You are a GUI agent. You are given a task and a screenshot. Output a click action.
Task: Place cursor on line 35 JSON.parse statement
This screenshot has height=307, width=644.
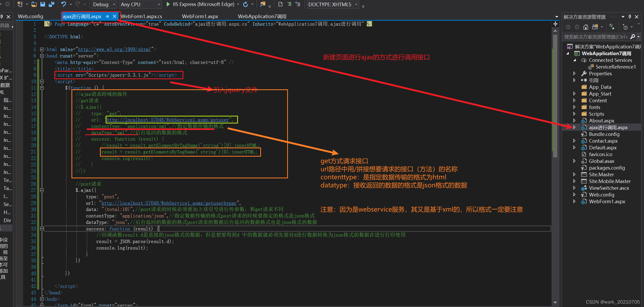click(x=135, y=242)
